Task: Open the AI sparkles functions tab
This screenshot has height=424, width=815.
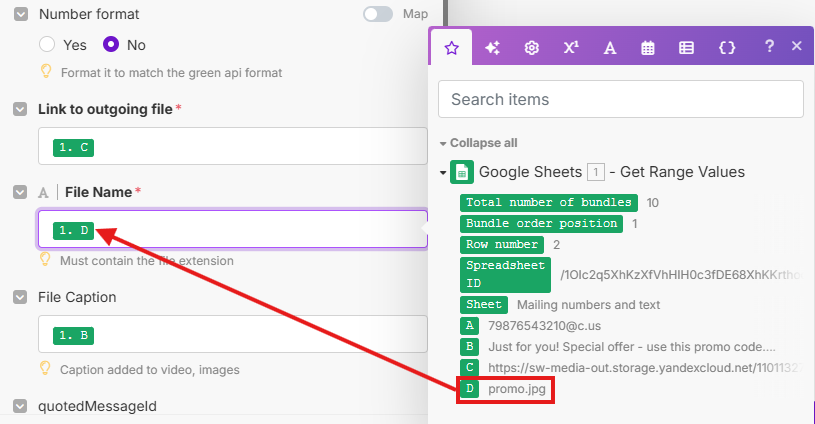Action: coord(492,47)
